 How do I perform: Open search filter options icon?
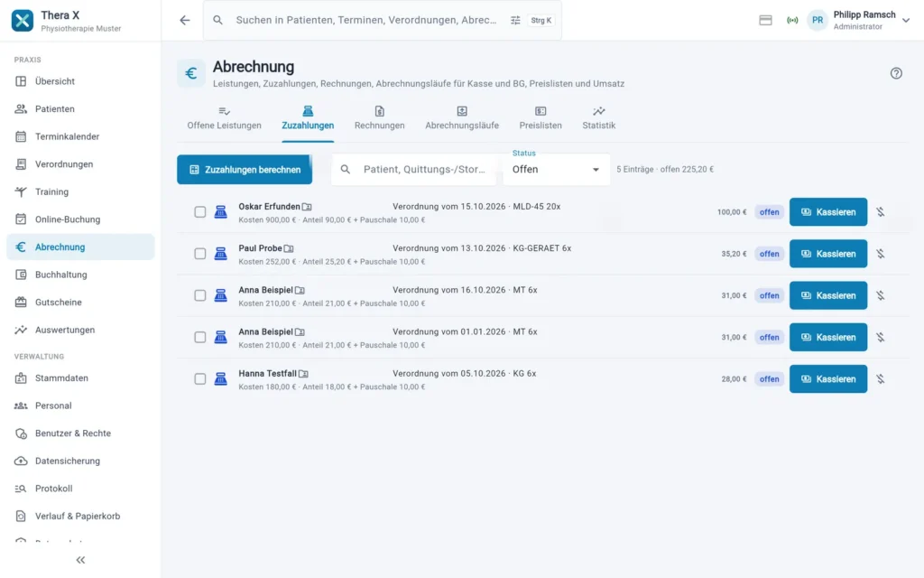(515, 20)
